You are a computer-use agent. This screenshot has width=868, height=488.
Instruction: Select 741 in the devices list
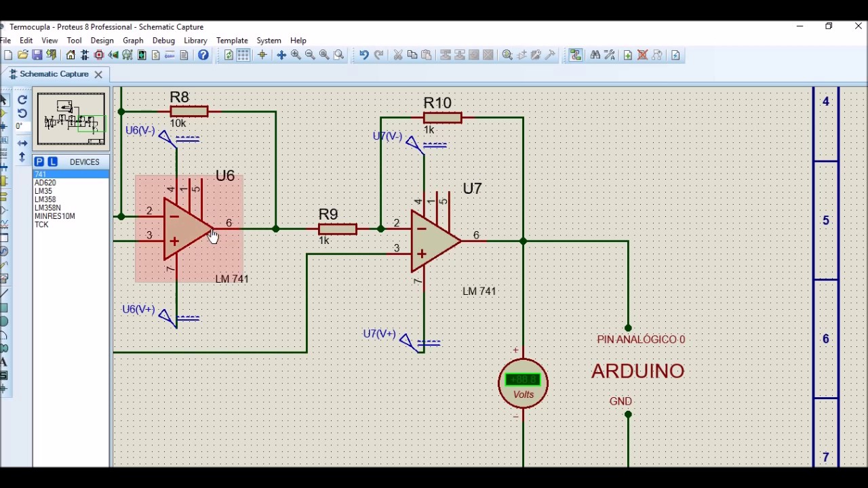71,175
